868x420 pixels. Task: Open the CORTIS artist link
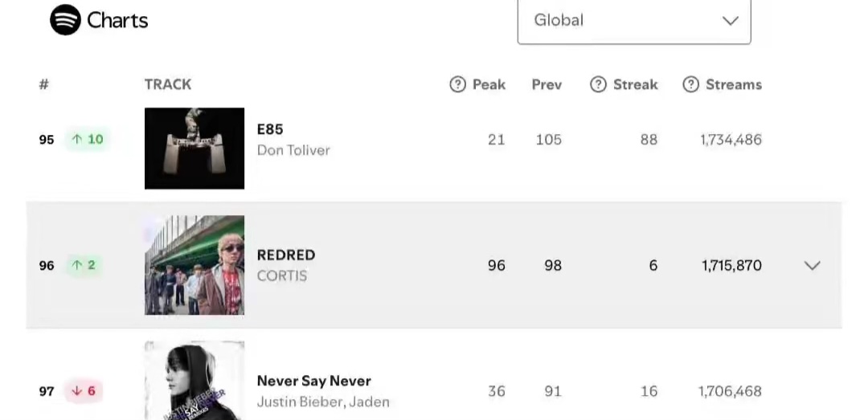pyautogui.click(x=282, y=275)
